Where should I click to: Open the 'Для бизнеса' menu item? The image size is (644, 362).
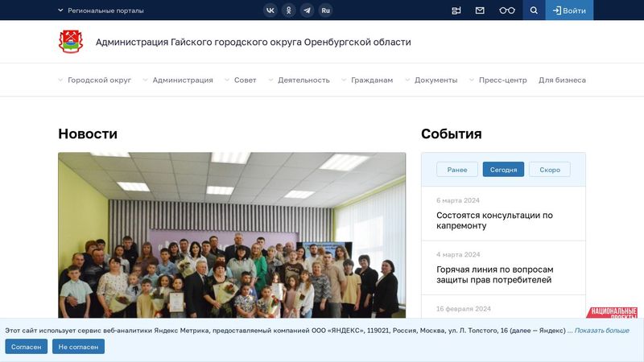pos(562,80)
